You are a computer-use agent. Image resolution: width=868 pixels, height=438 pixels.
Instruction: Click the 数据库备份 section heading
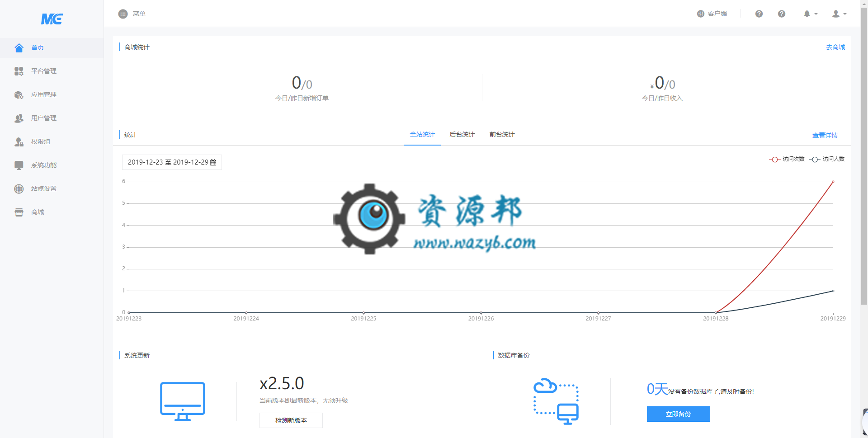click(x=514, y=355)
